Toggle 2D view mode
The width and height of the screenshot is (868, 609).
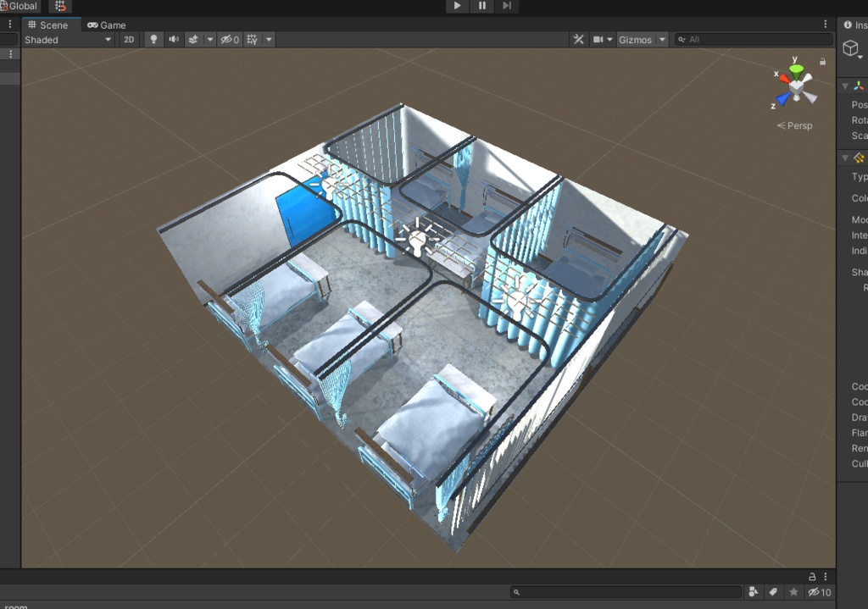pyautogui.click(x=128, y=39)
